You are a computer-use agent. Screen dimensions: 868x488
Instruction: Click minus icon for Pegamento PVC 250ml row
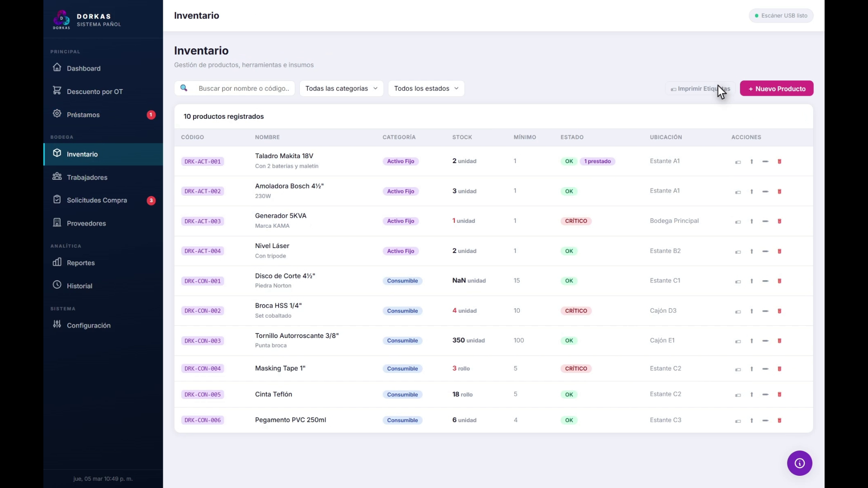coord(765,421)
